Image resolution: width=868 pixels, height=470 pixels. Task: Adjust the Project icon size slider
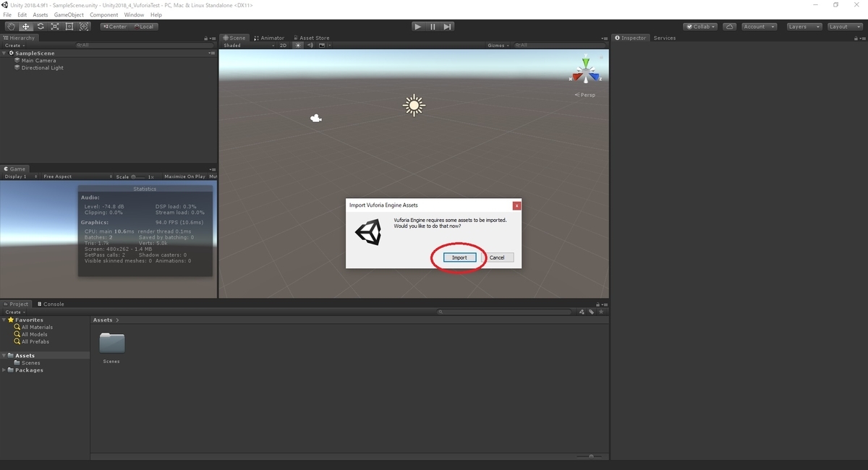[x=591, y=456]
